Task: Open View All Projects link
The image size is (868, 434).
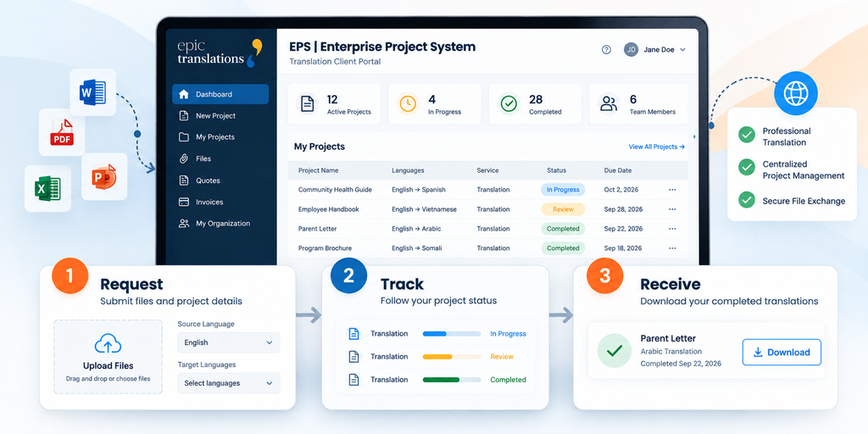Action: coord(657,147)
